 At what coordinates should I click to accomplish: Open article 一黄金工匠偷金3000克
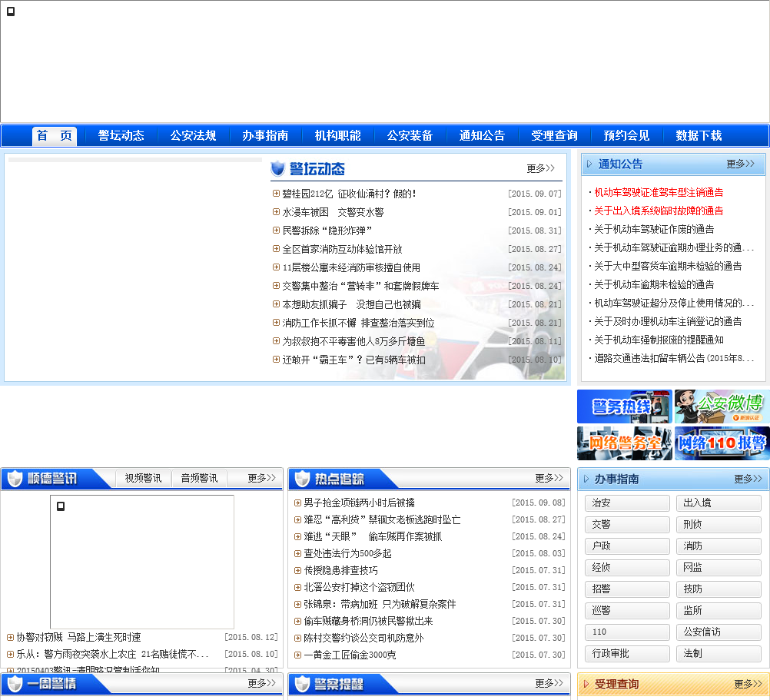tap(350, 655)
